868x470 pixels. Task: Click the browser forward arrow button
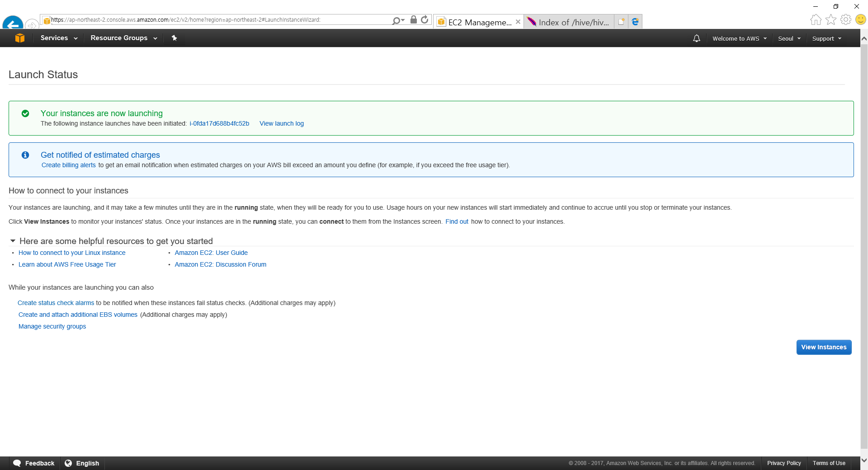31,24
